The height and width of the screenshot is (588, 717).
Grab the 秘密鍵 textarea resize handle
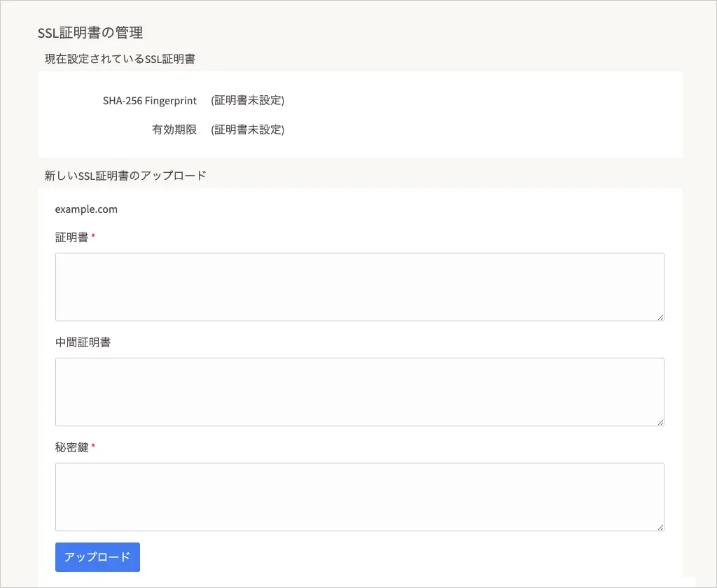point(660,527)
